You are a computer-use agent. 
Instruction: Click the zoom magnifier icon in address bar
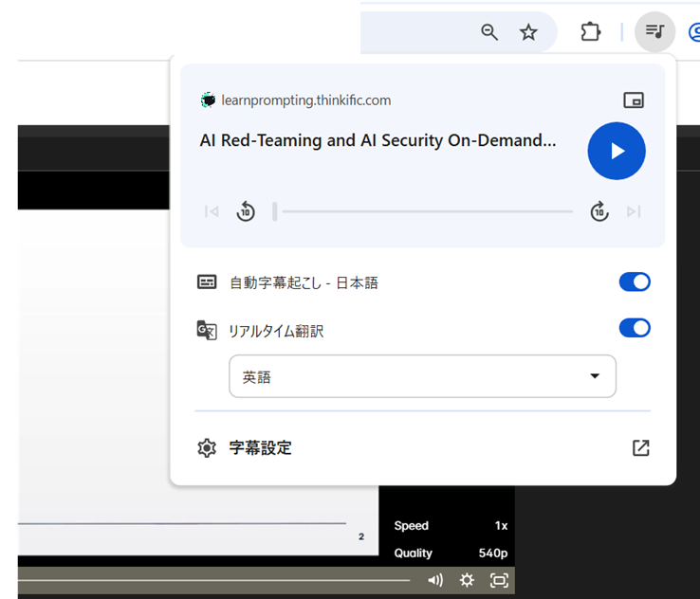point(489,32)
